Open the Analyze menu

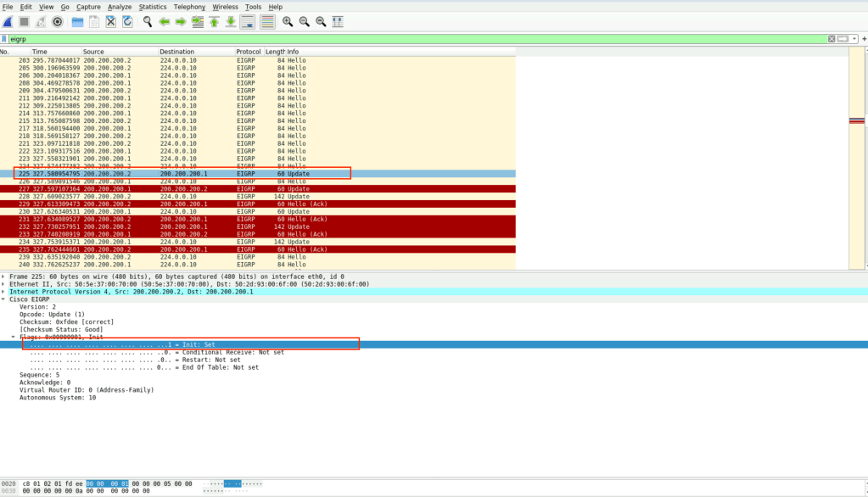click(x=120, y=7)
